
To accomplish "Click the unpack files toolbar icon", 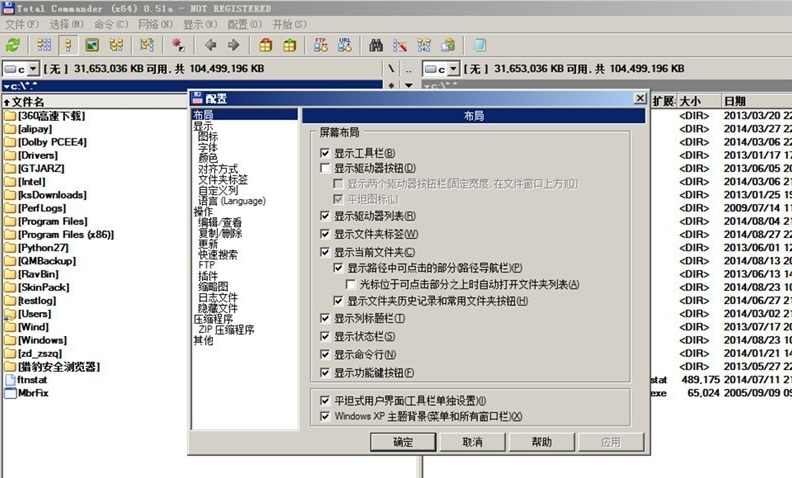I will coord(290,45).
